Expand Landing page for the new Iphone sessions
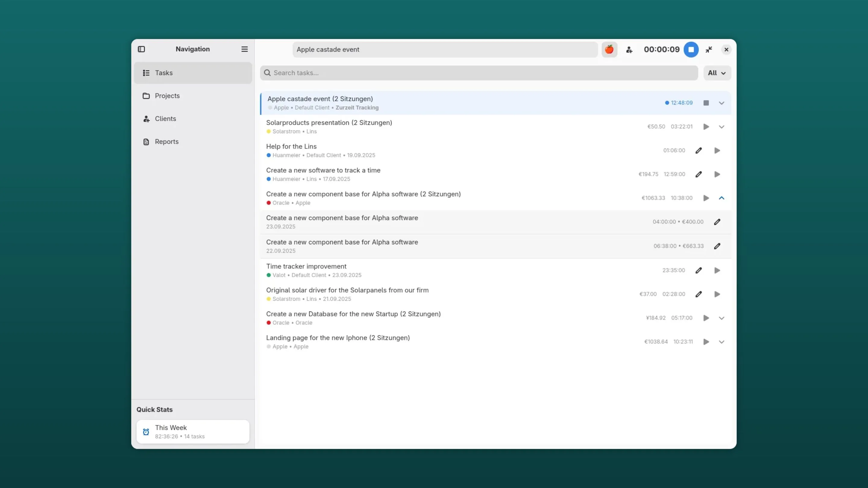Viewport: 868px width, 488px height. (722, 342)
